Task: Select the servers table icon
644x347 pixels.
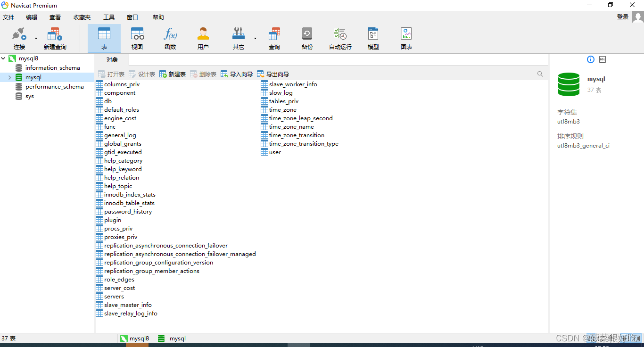Action: (x=99, y=297)
